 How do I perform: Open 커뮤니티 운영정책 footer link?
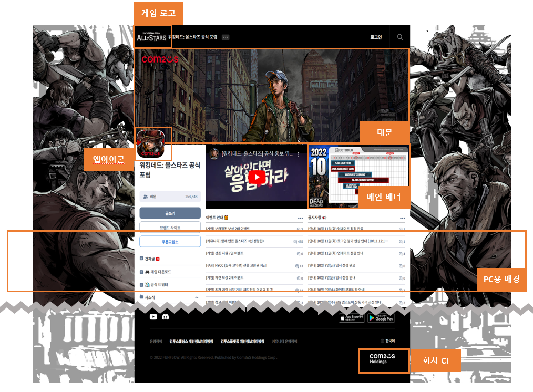click(x=284, y=342)
